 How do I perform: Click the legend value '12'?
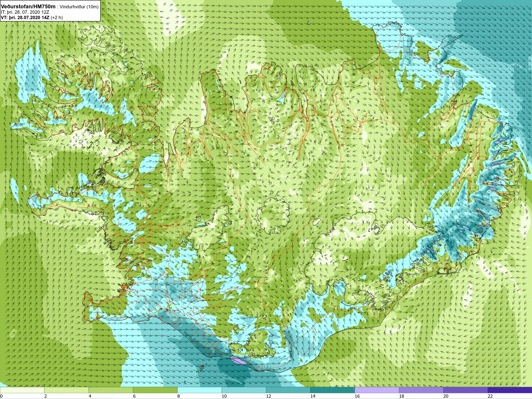point(268,396)
